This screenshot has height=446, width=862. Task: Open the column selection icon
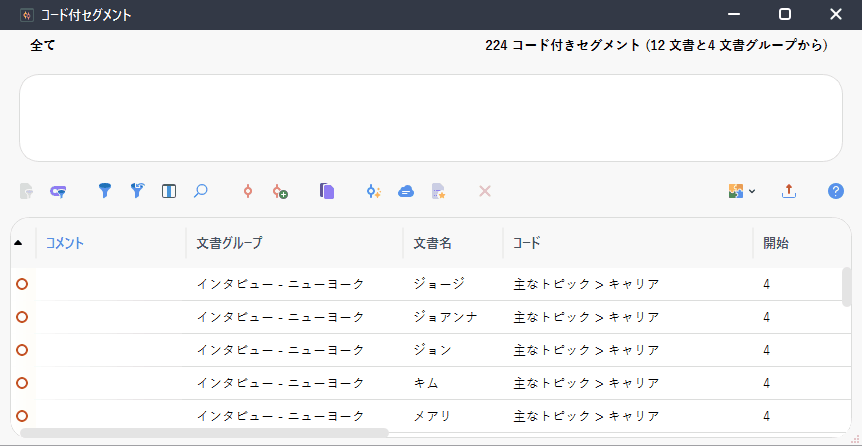point(169,191)
